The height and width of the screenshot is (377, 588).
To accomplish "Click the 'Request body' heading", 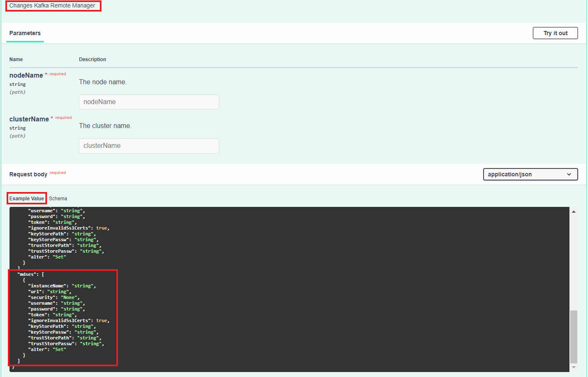I will pos(28,174).
